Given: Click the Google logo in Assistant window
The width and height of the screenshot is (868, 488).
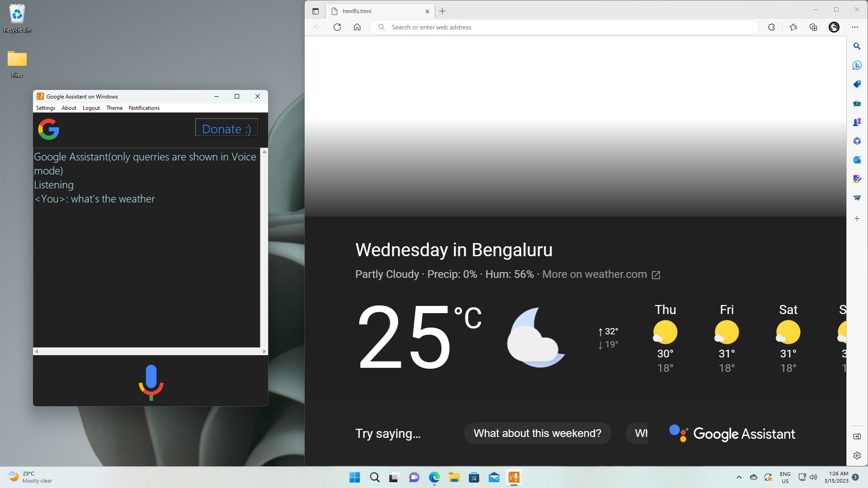Looking at the screenshot, I should tap(49, 129).
